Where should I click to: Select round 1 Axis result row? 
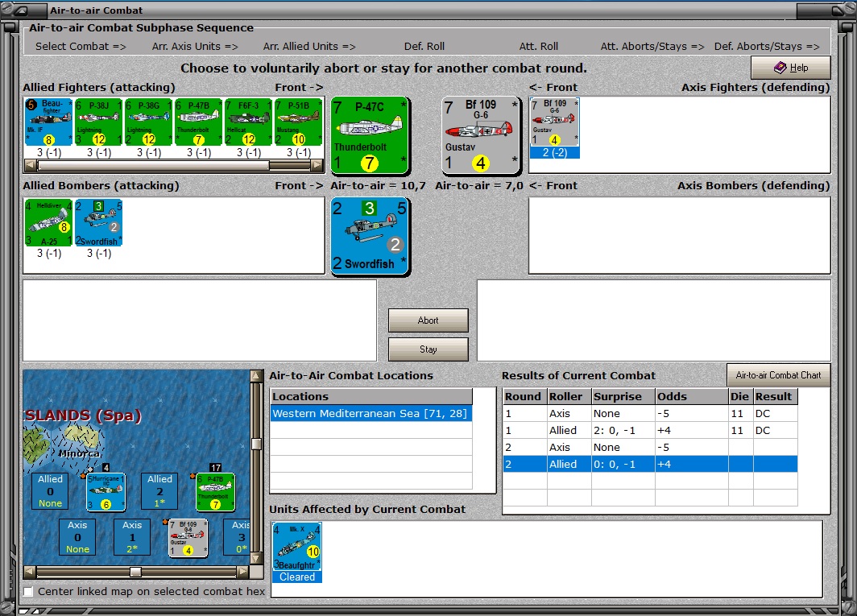pos(650,413)
